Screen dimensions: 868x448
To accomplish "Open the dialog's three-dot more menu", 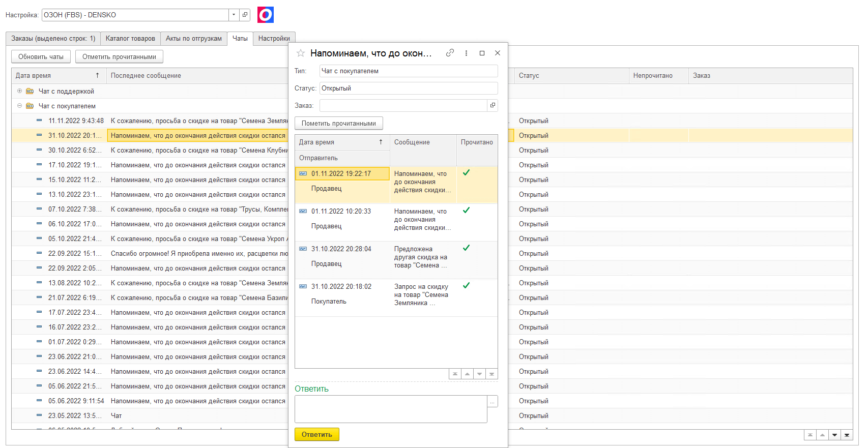I will pyautogui.click(x=466, y=53).
